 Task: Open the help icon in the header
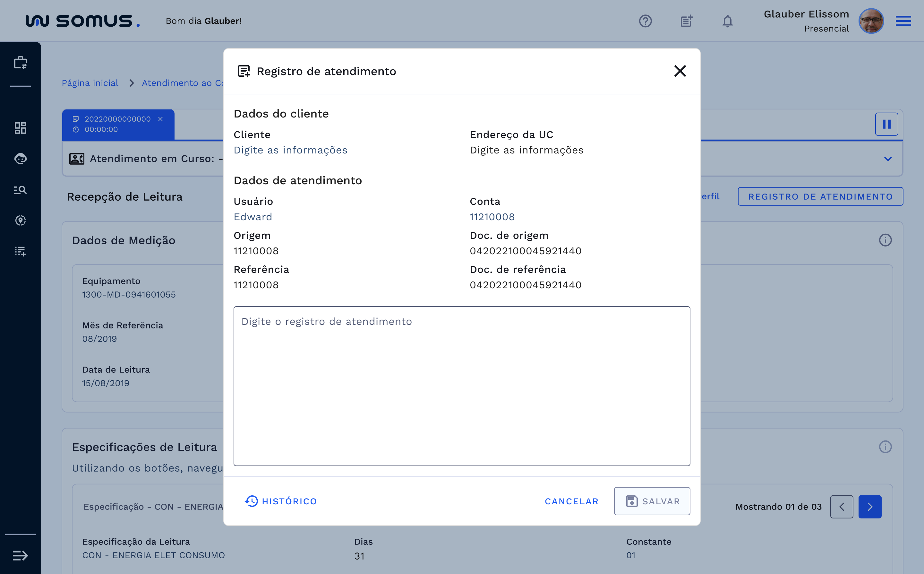646,21
